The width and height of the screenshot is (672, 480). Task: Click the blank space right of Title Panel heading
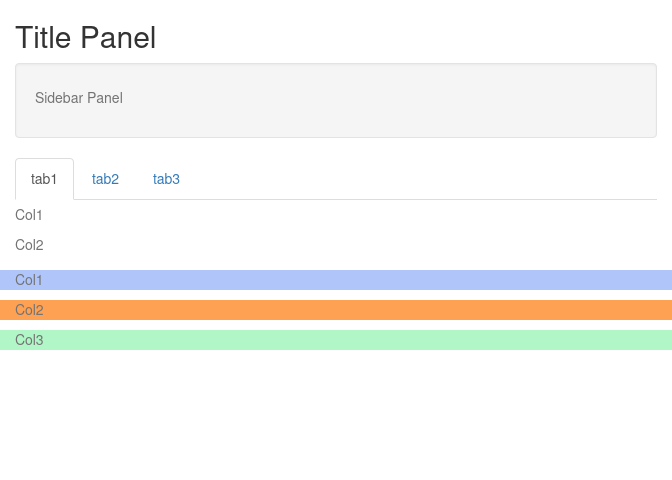[x=407, y=38]
